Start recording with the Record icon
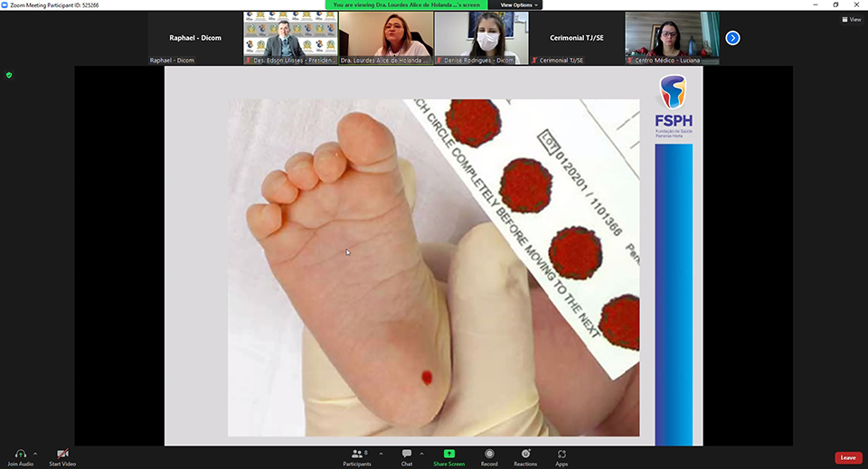 coord(489,454)
